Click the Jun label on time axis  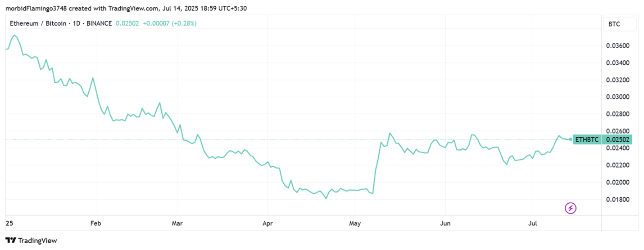(445, 223)
